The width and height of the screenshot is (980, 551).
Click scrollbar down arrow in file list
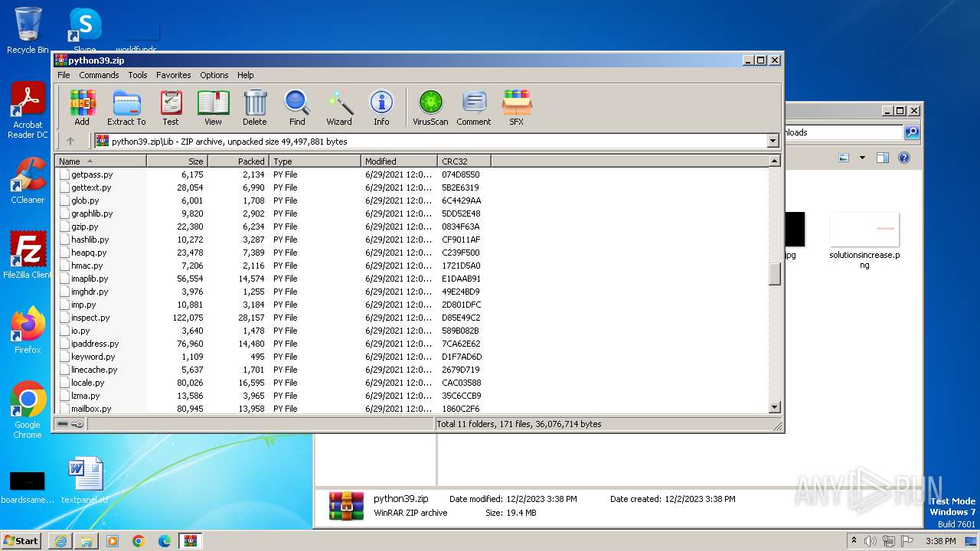point(774,407)
